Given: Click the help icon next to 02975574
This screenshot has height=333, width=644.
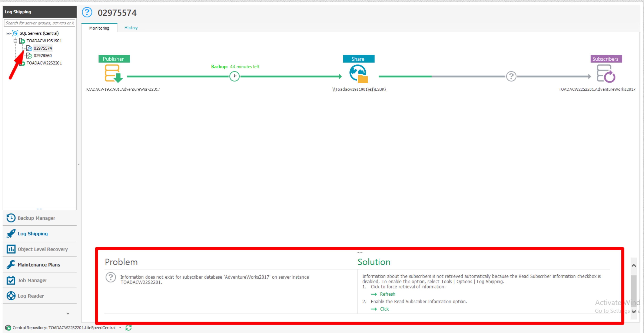Looking at the screenshot, I should coord(87,12).
